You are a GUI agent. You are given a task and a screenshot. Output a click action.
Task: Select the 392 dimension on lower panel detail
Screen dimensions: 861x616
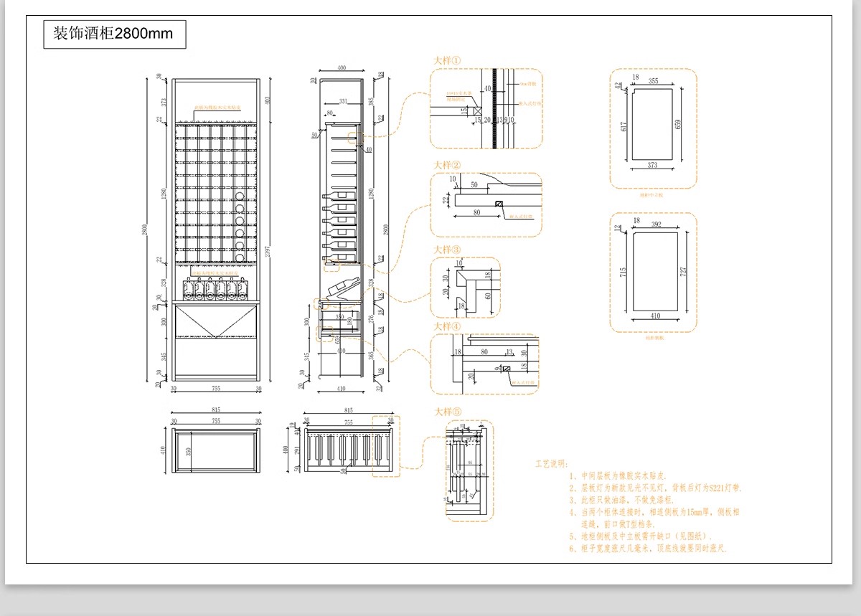(654, 224)
